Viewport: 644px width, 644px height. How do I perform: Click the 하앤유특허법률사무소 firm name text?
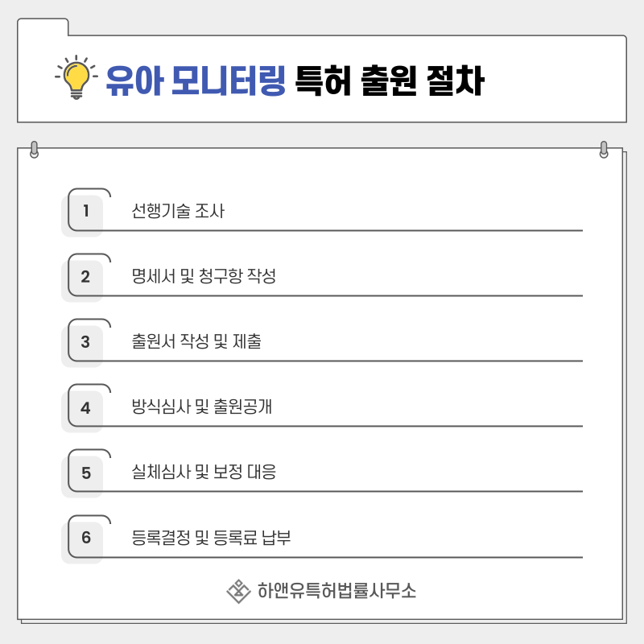(x=336, y=591)
